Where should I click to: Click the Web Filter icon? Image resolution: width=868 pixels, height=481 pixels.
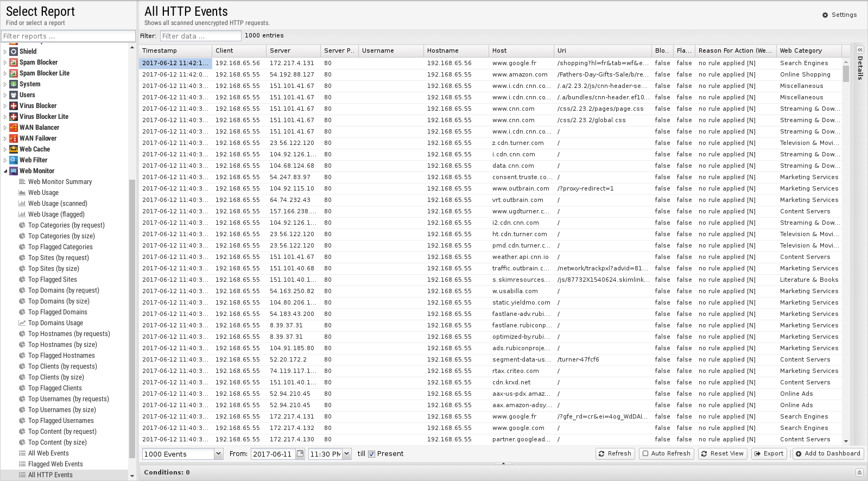(x=14, y=160)
